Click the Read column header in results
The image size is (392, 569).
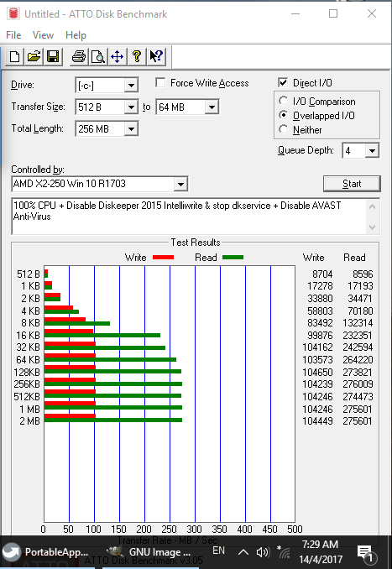pos(354,258)
